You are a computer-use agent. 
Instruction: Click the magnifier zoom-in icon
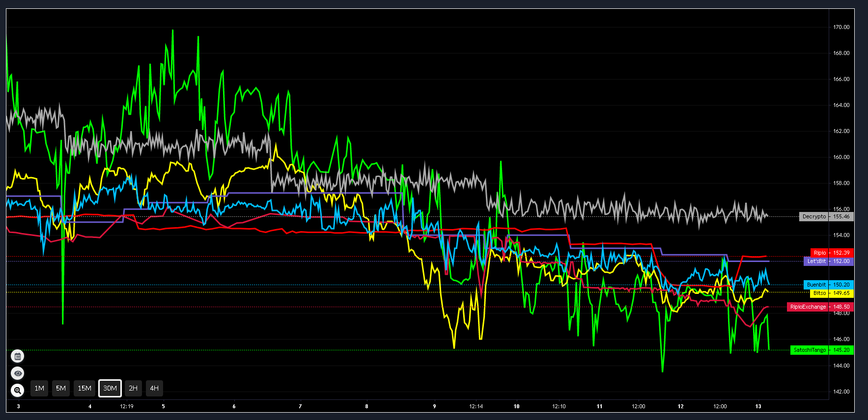click(18, 391)
